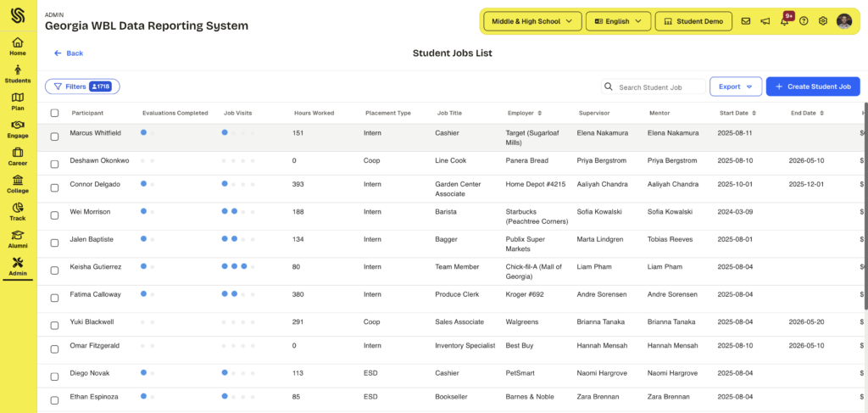Click the app logo in the sidebar
Viewport: 868px width, 413px height.
(x=18, y=16)
